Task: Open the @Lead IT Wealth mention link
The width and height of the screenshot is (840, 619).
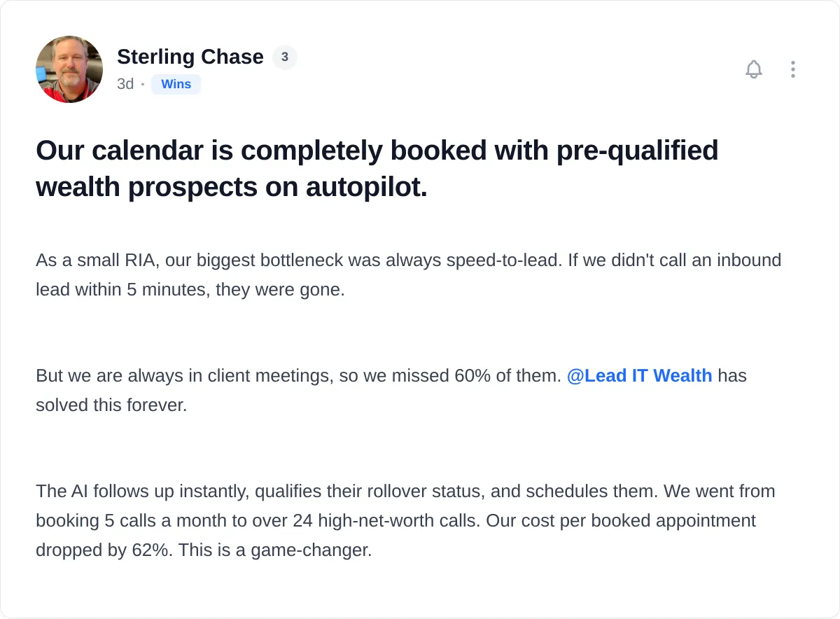Action: point(639,375)
